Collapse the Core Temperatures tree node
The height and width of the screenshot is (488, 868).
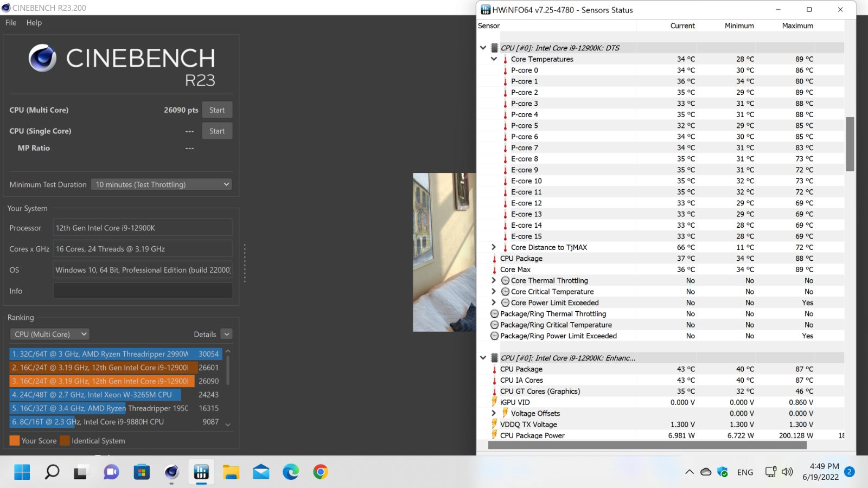494,59
